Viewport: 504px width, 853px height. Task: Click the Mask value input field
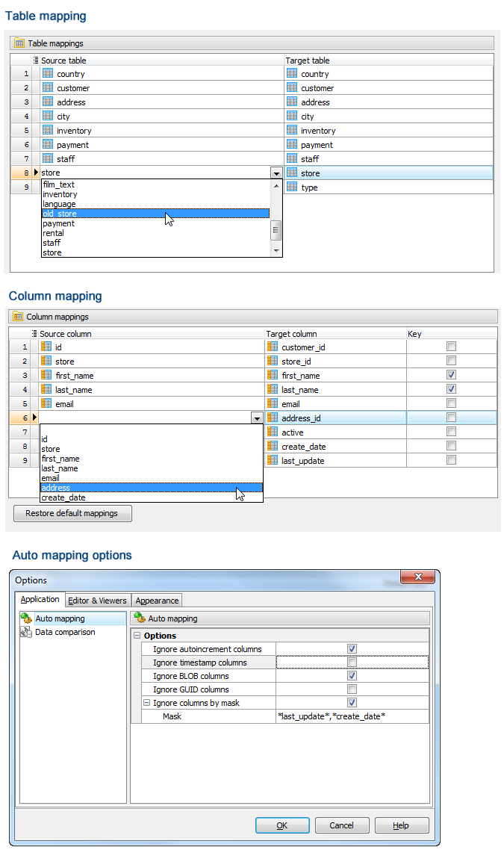click(x=351, y=716)
